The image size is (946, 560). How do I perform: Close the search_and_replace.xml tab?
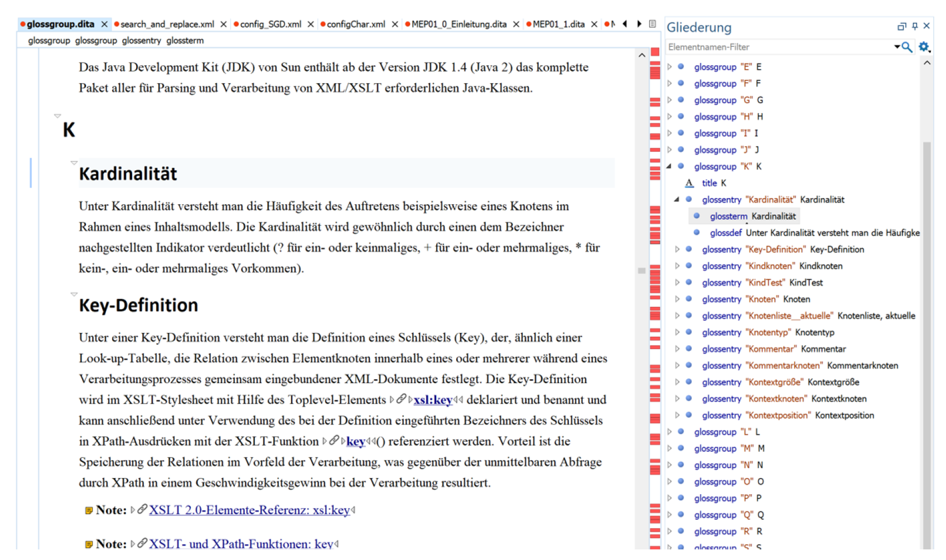224,24
